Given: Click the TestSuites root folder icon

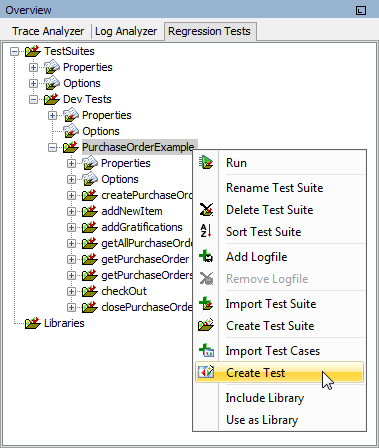Looking at the screenshot, I should tap(33, 51).
